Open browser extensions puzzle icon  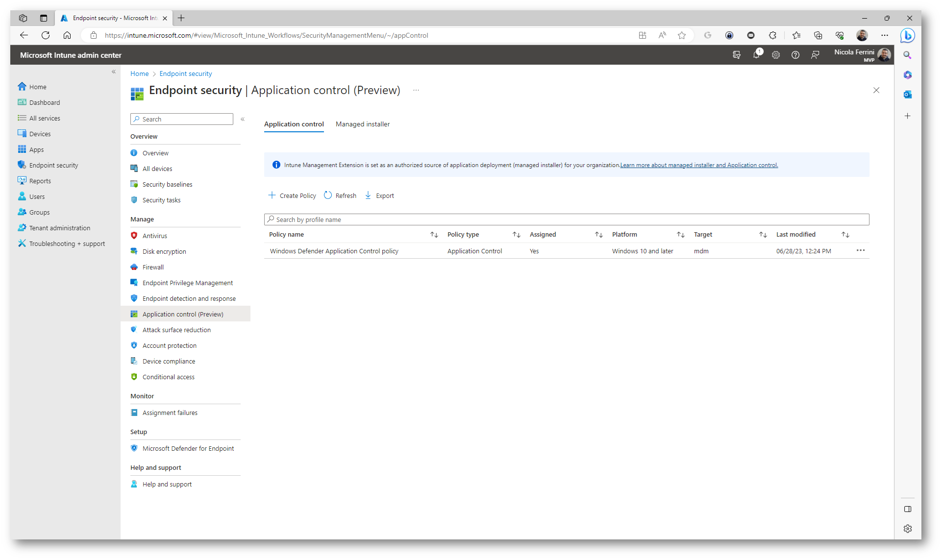[773, 35]
